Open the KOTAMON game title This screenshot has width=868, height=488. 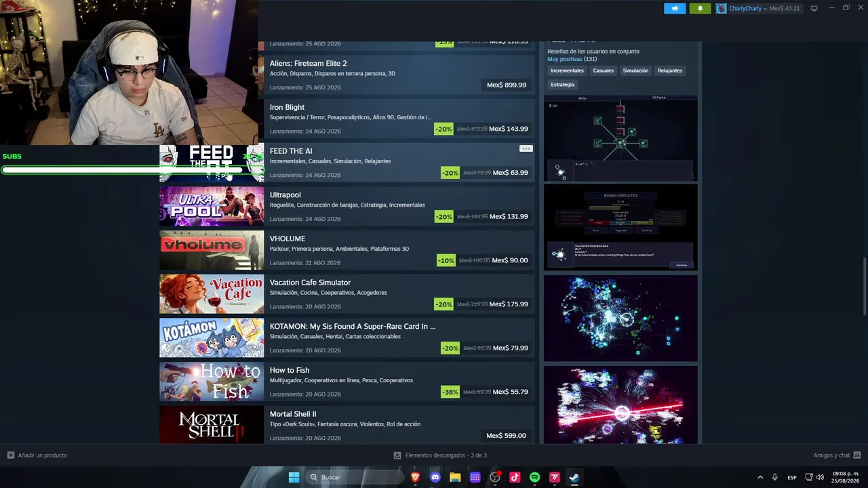pyautogui.click(x=353, y=327)
